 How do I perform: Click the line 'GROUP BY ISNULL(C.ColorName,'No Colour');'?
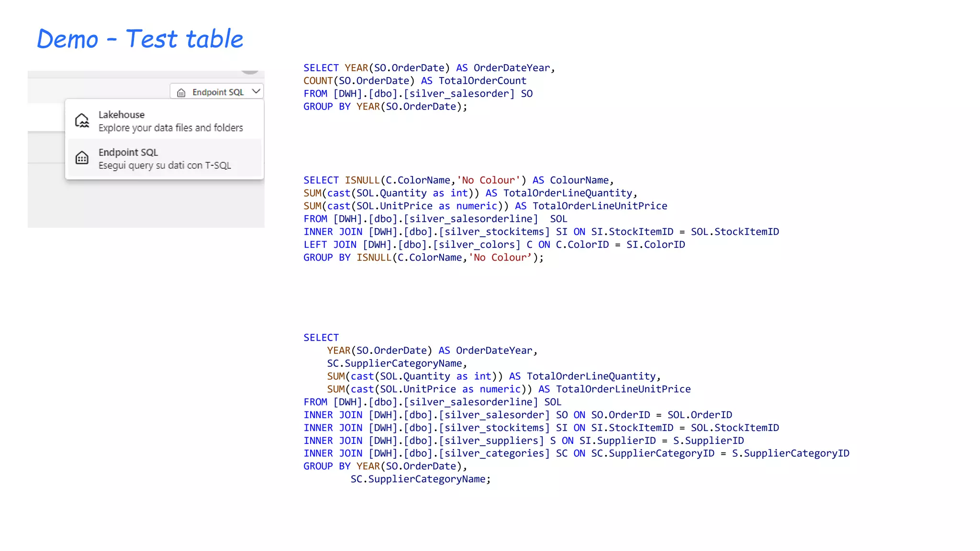point(423,258)
